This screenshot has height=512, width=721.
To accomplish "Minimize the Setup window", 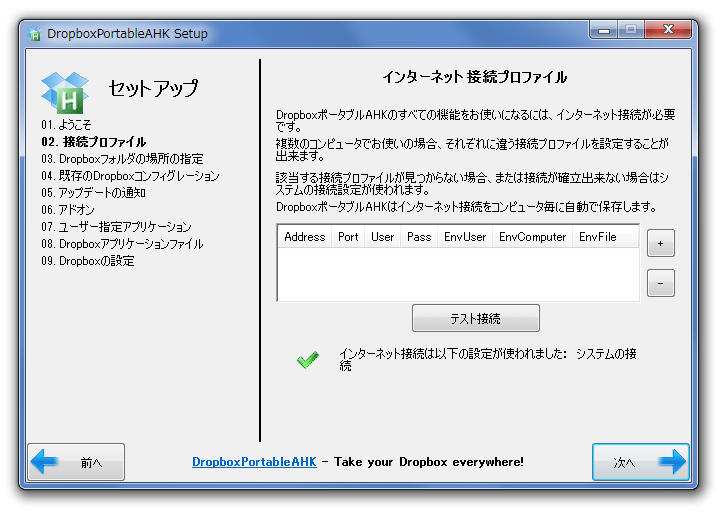I will pyautogui.click(x=604, y=30).
